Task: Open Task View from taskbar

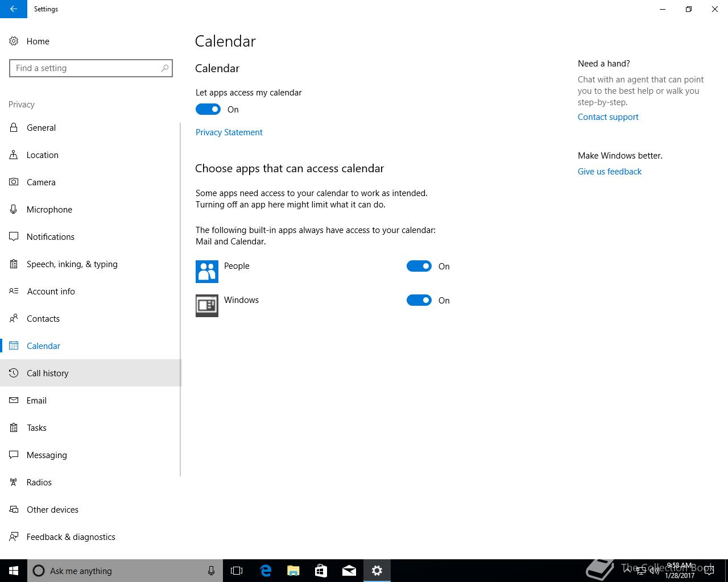Action: (237, 571)
